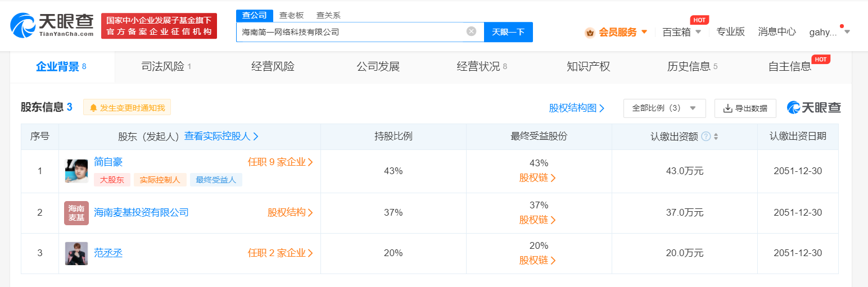The image size is (868, 287).
Task: Click 发生变更时通知我 button
Action: [x=127, y=108]
